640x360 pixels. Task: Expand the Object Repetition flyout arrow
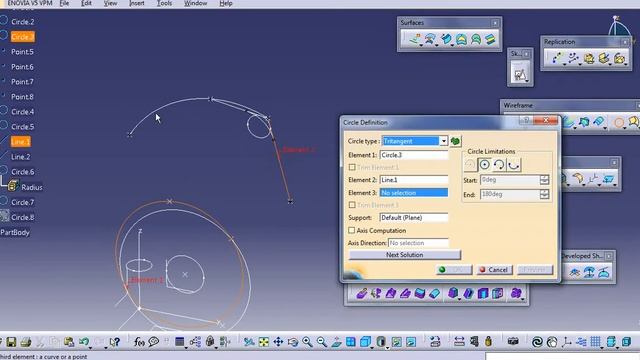point(564,64)
